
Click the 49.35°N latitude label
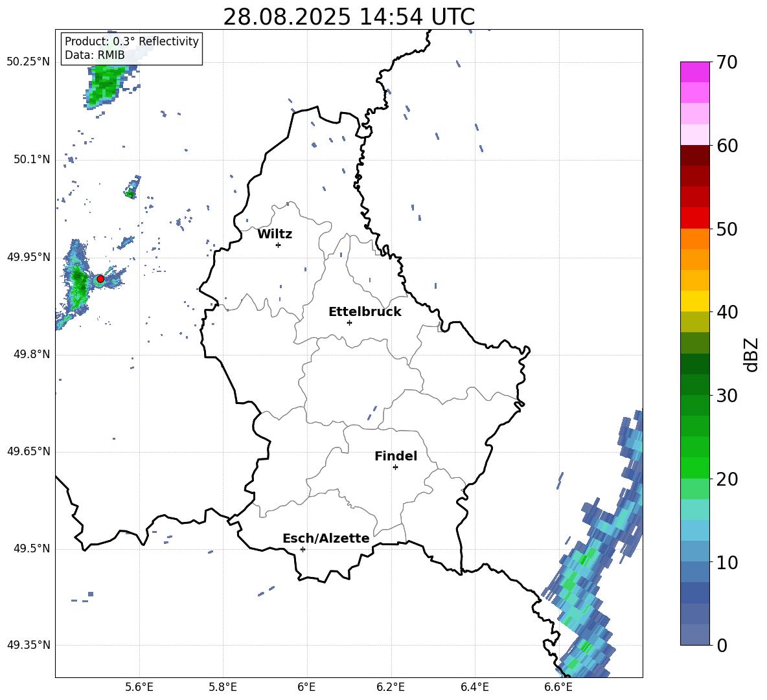click(x=29, y=645)
